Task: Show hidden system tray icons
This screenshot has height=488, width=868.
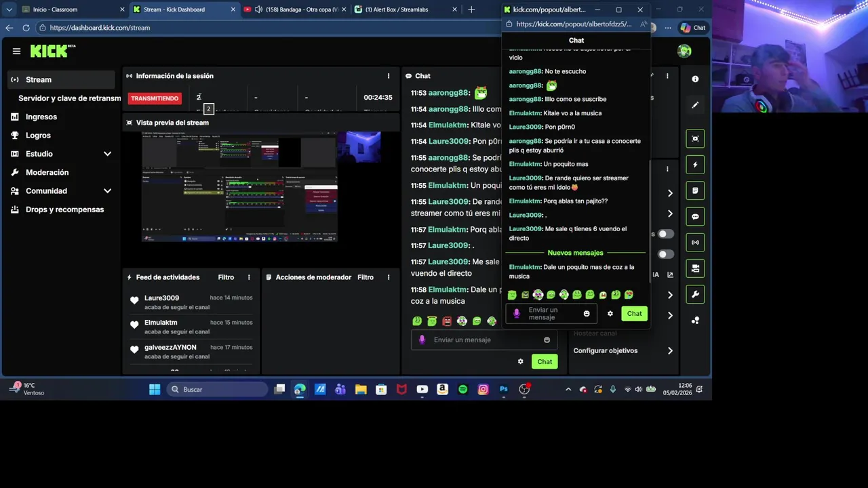Action: [x=568, y=389]
